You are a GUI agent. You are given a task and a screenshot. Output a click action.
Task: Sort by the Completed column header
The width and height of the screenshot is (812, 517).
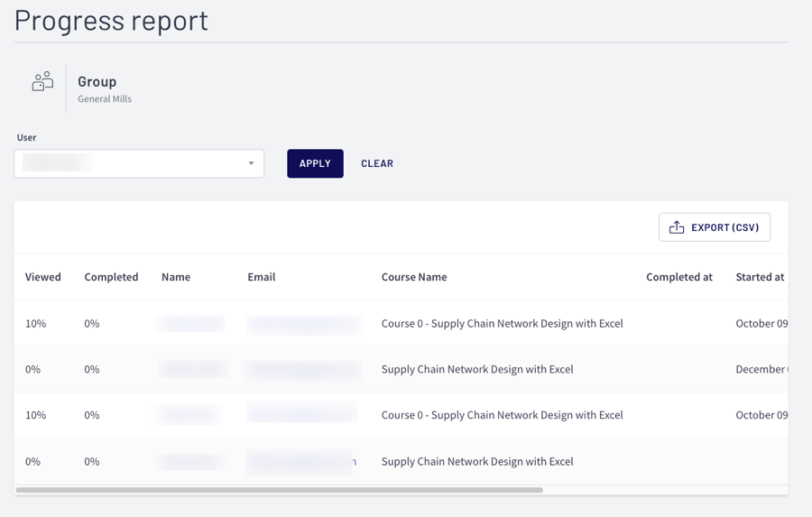[x=111, y=277]
